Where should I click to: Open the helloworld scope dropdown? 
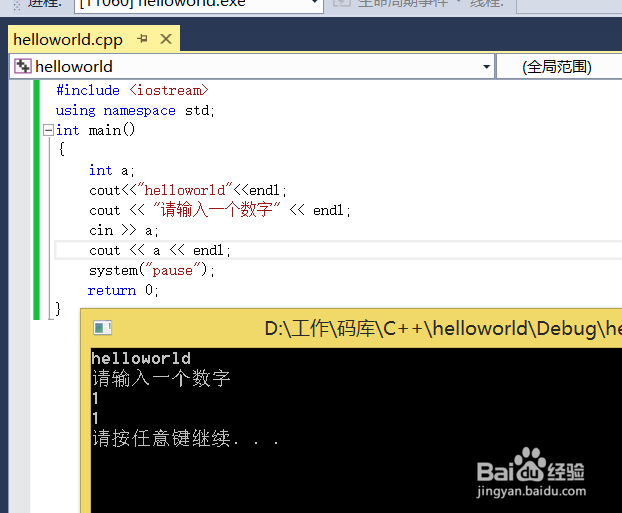pyautogui.click(x=486, y=67)
